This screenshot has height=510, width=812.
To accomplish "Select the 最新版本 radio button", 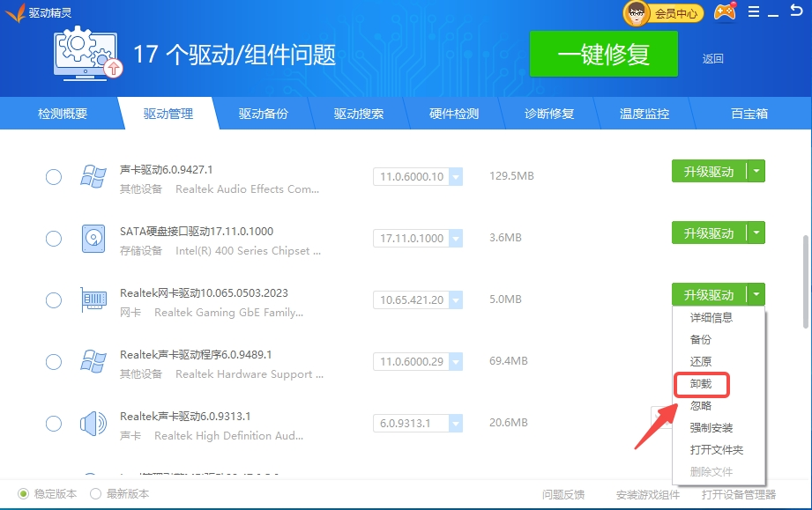I will (96, 494).
